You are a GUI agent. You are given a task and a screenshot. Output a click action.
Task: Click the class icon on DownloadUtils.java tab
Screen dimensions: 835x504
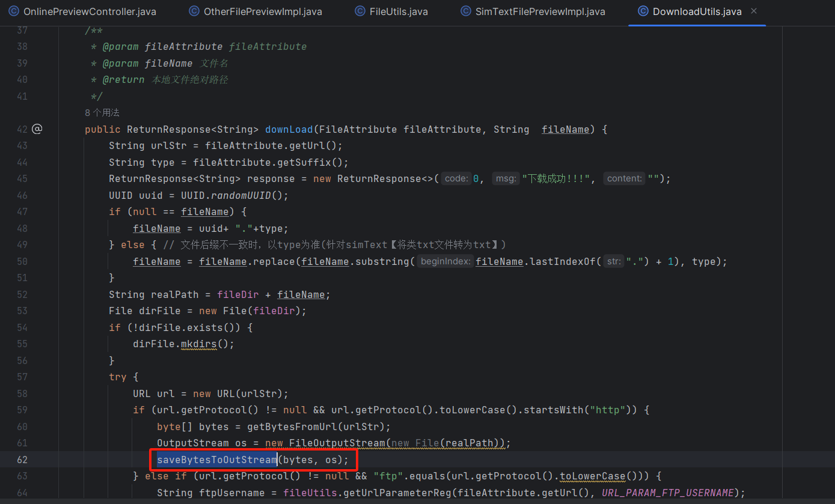point(643,11)
